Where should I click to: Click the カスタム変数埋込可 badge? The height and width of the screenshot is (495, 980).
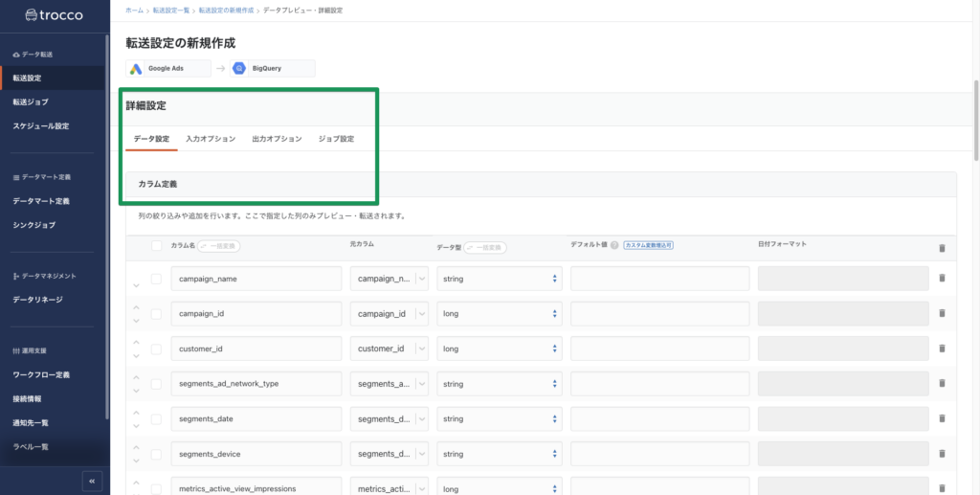coord(649,246)
